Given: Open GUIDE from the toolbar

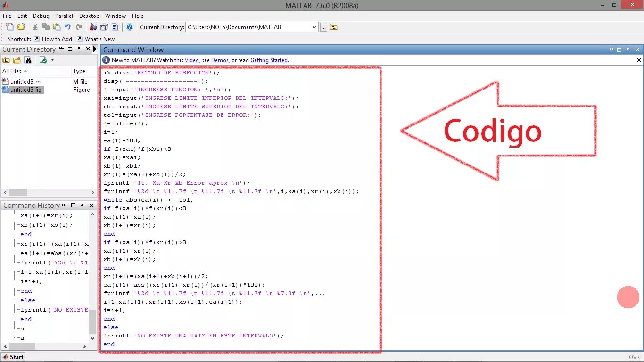Looking at the screenshot, I should coord(104,27).
